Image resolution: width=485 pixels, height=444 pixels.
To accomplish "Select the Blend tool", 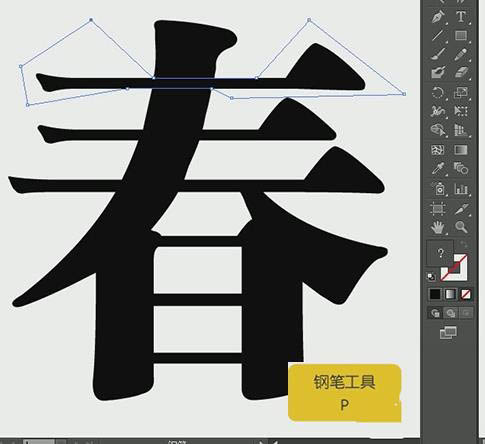I will point(461,169).
